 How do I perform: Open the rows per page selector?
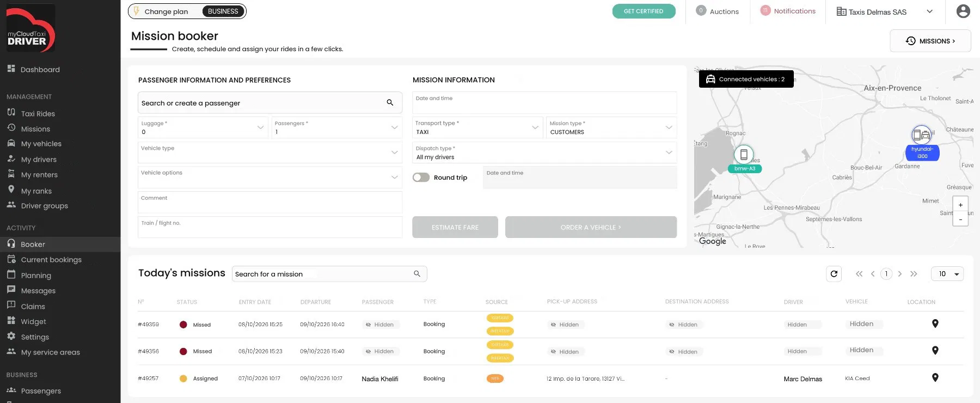pyautogui.click(x=947, y=274)
